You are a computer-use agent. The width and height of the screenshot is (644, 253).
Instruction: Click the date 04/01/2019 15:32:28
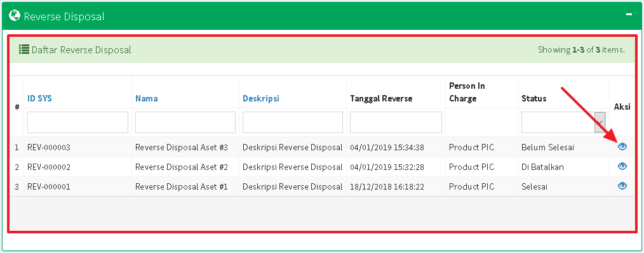click(387, 167)
